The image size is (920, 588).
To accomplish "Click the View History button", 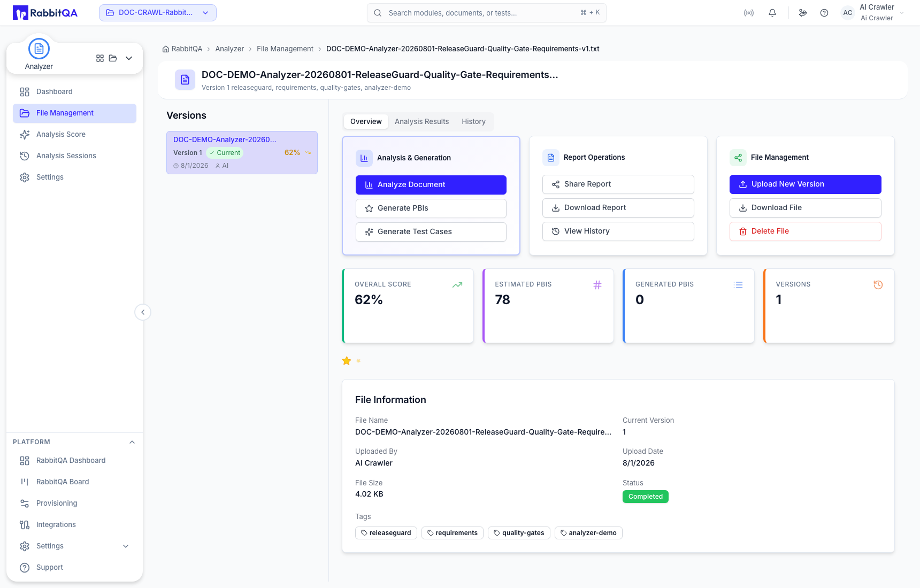I will pos(618,231).
